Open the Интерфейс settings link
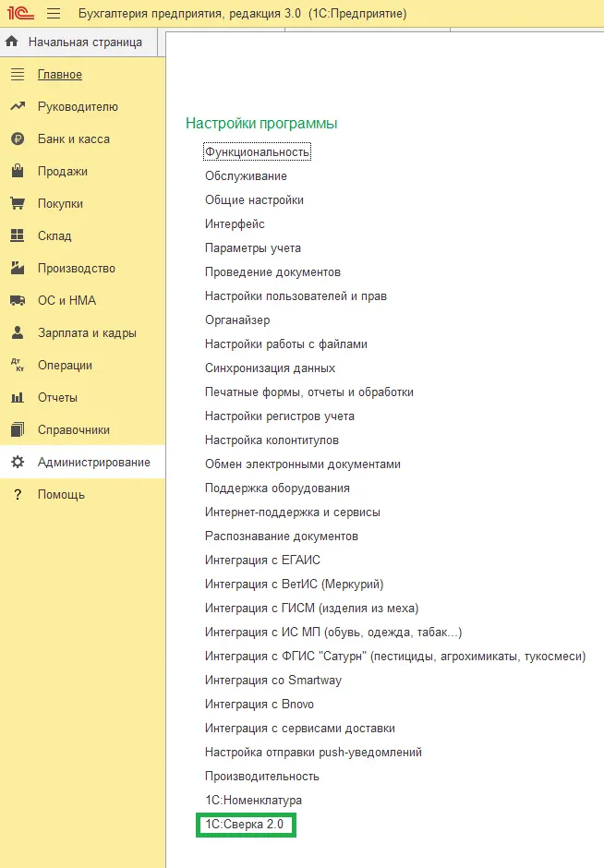The height and width of the screenshot is (868, 604). [x=235, y=224]
